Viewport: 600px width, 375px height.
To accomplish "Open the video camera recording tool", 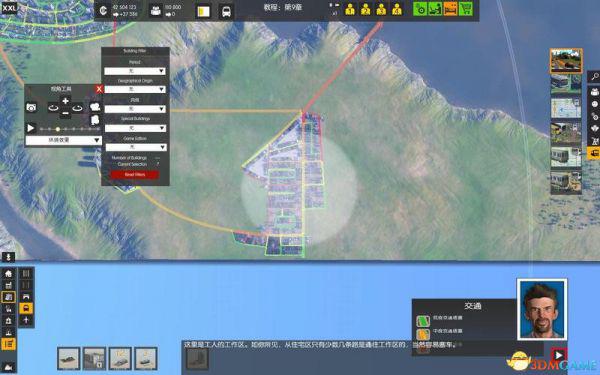I will (95, 107).
